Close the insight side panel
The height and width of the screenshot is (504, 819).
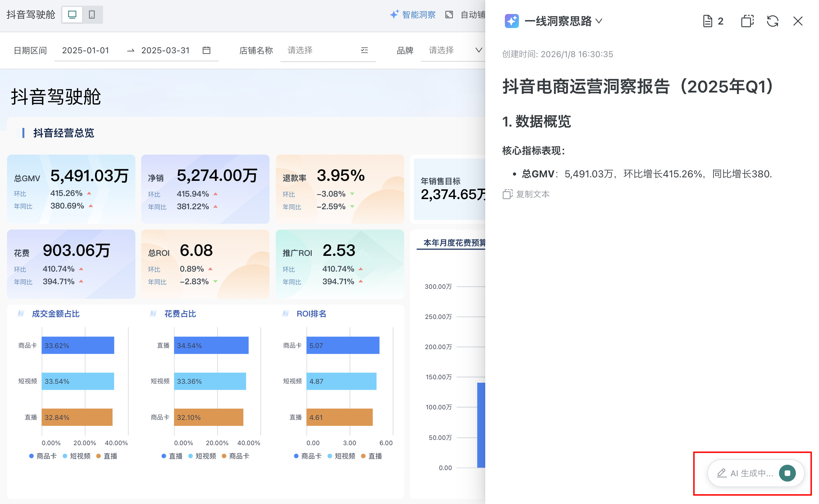(x=798, y=21)
